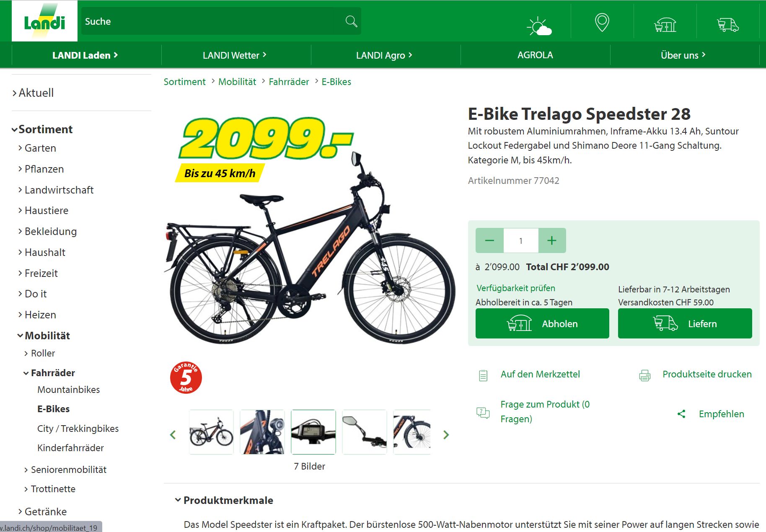Select the bike display thumbnail image
Viewport: 766px width, 532px height.
(313, 432)
